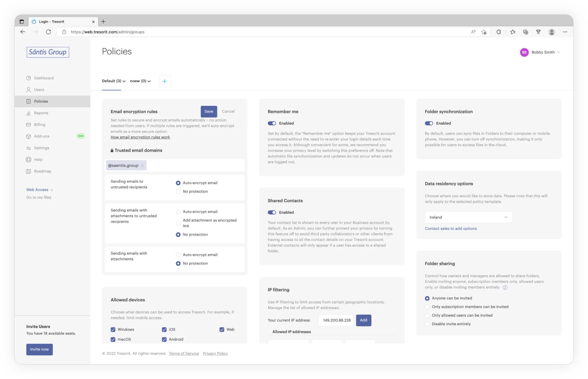Click the Settings sliders icon
588x379 pixels.
coord(28,148)
